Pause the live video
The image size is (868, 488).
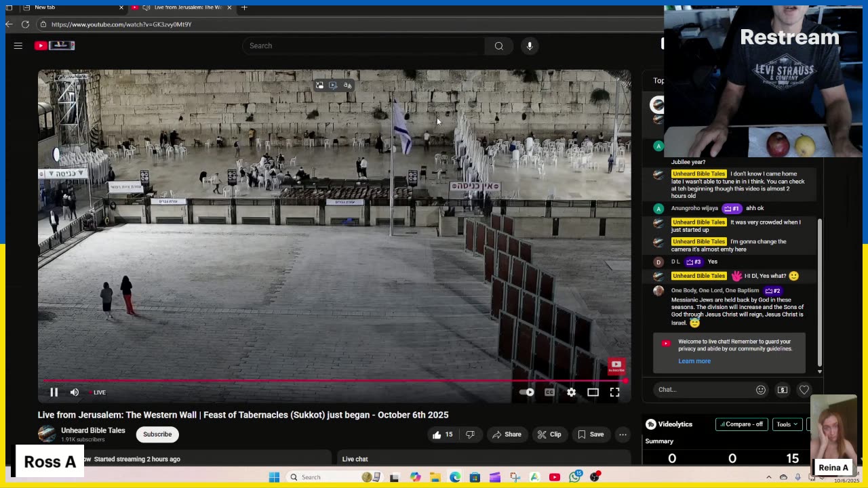(54, 392)
